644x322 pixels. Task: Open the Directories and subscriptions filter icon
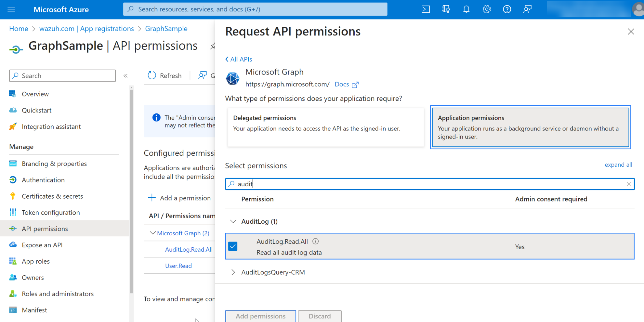[446, 9]
